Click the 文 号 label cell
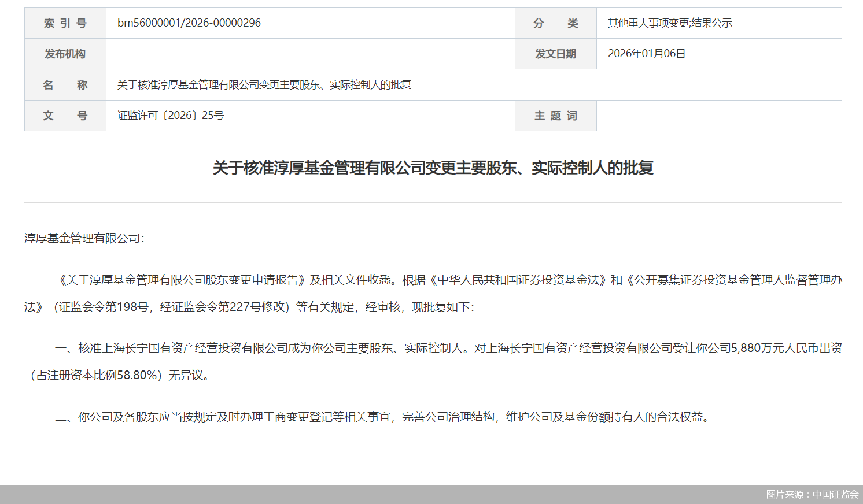 pyautogui.click(x=65, y=115)
